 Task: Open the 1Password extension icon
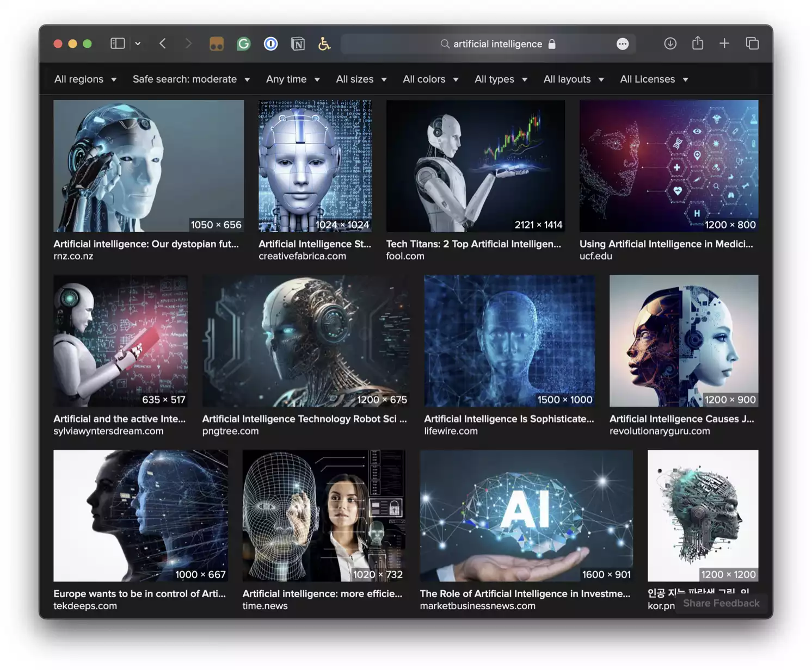(270, 44)
